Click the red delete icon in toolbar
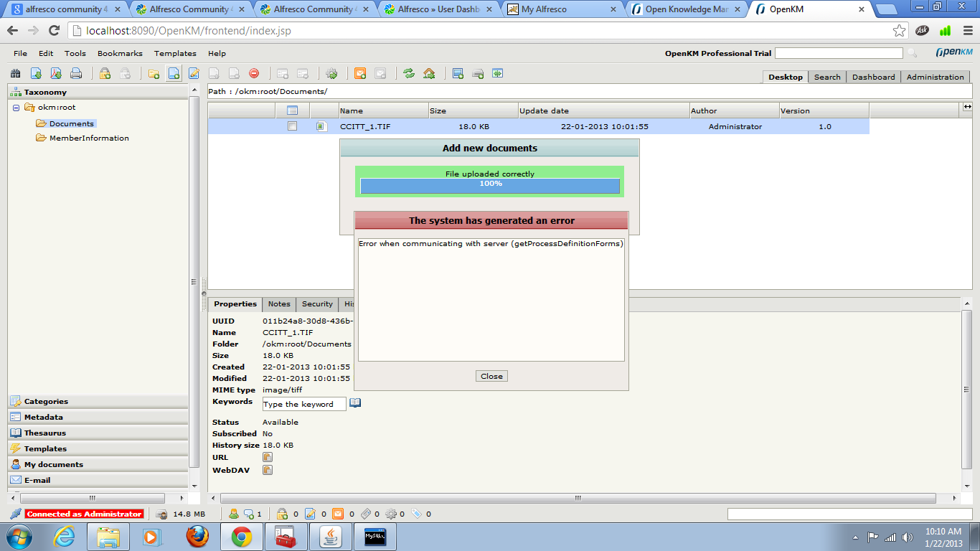 (x=254, y=73)
